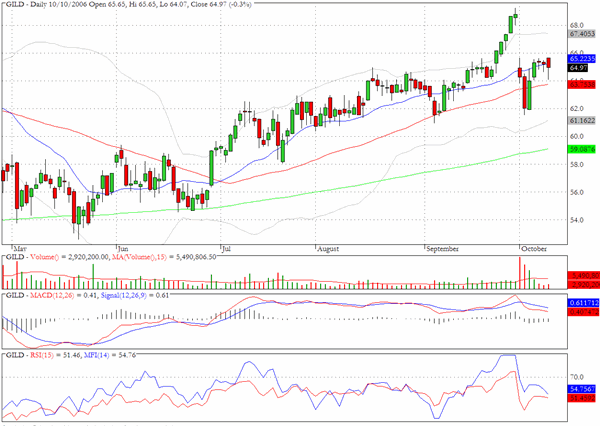Click the GILD Daily chart title text
The image size is (600, 426).
129,5
